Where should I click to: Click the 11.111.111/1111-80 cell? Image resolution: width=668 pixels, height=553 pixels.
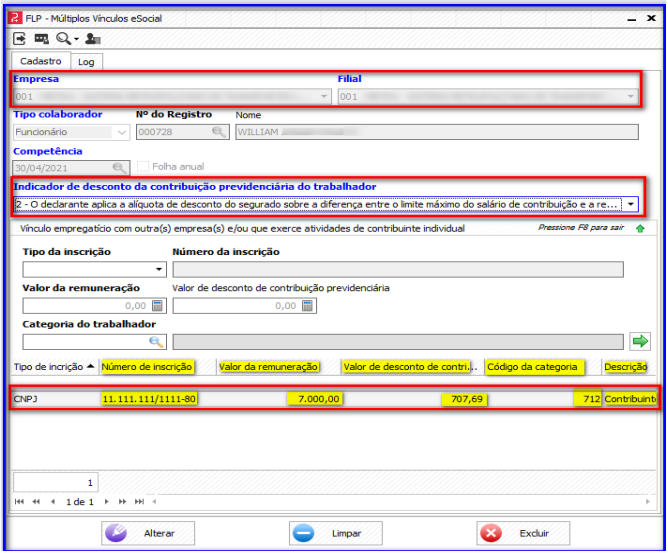(x=149, y=399)
